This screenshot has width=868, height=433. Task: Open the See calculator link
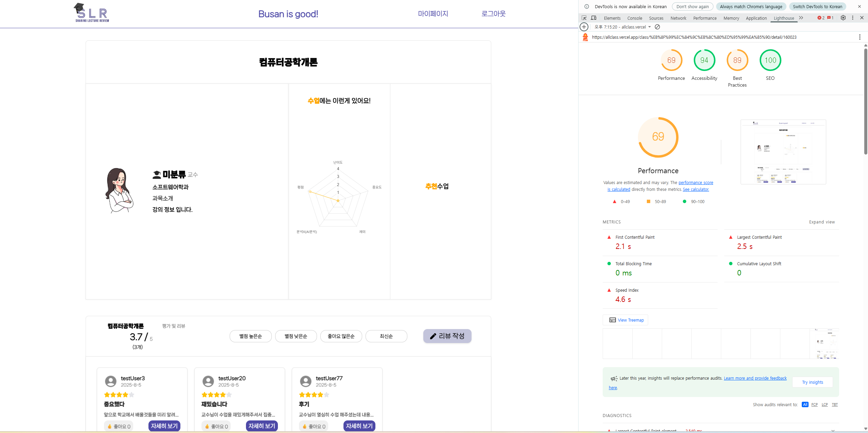pos(696,190)
